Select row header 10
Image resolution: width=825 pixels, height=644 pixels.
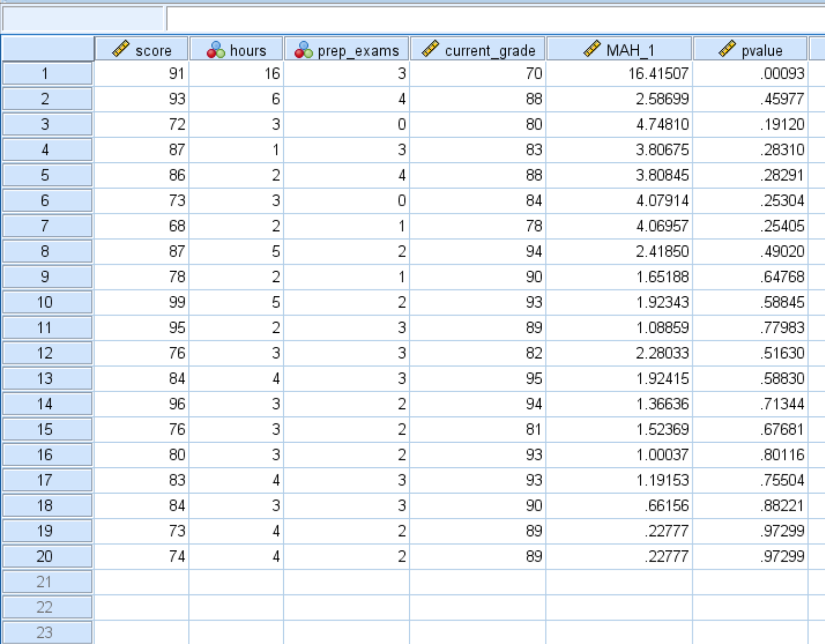click(x=47, y=302)
